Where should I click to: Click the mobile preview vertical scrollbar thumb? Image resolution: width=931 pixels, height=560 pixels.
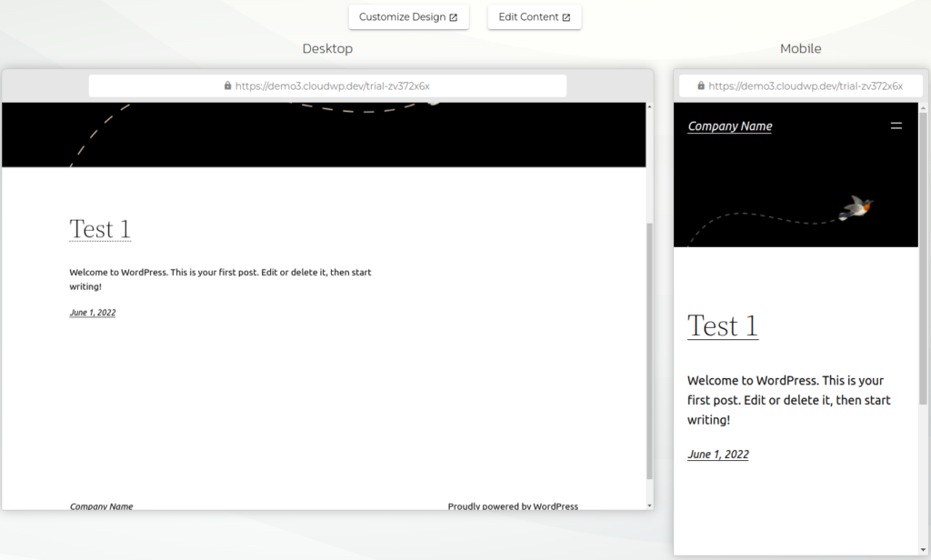pos(924,255)
